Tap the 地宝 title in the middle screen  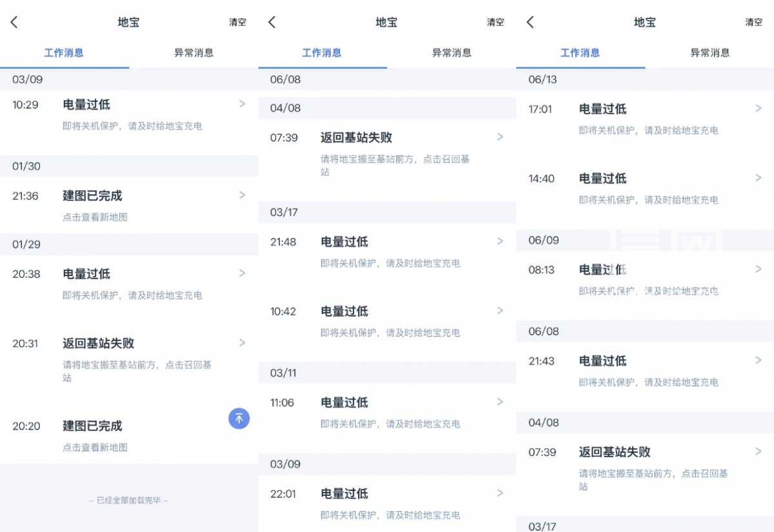click(x=386, y=22)
